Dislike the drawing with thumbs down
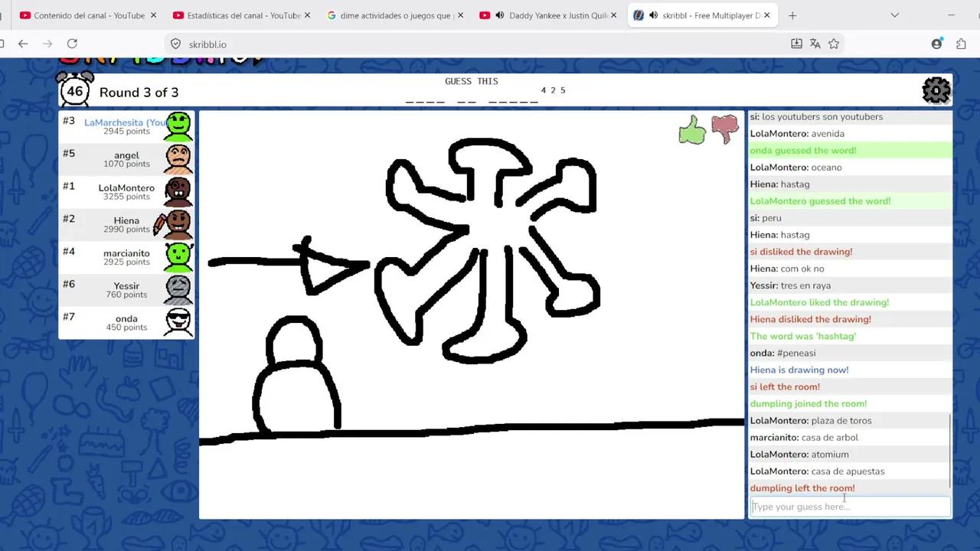The width and height of the screenshot is (980, 551). pyautogui.click(x=725, y=129)
